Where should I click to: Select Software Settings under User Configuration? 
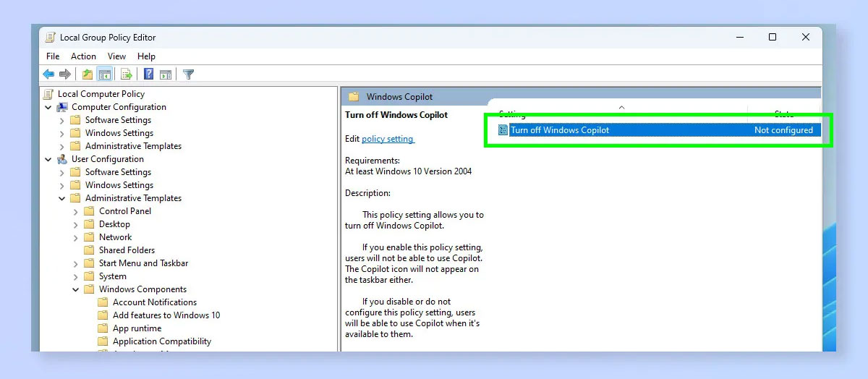coord(118,172)
